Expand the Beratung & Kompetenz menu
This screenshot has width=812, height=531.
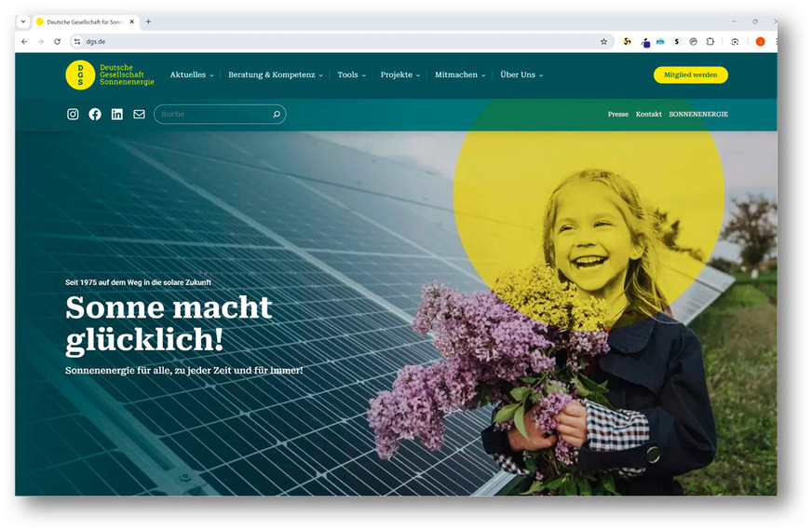tap(275, 75)
